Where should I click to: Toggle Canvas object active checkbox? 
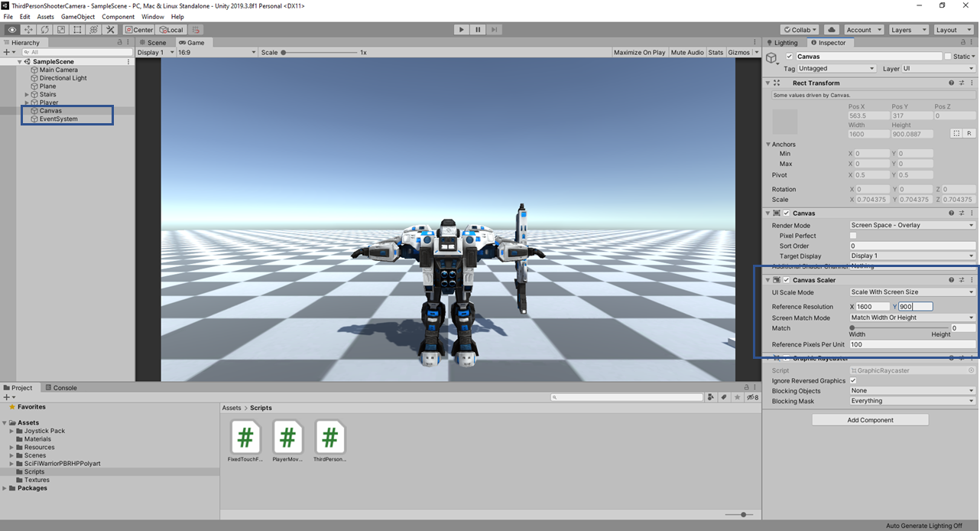coord(790,57)
